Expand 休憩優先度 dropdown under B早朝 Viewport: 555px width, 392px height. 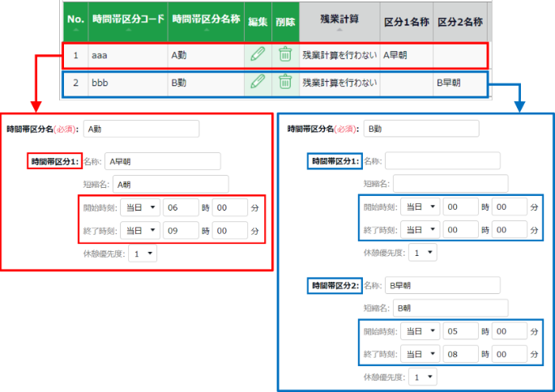click(423, 377)
